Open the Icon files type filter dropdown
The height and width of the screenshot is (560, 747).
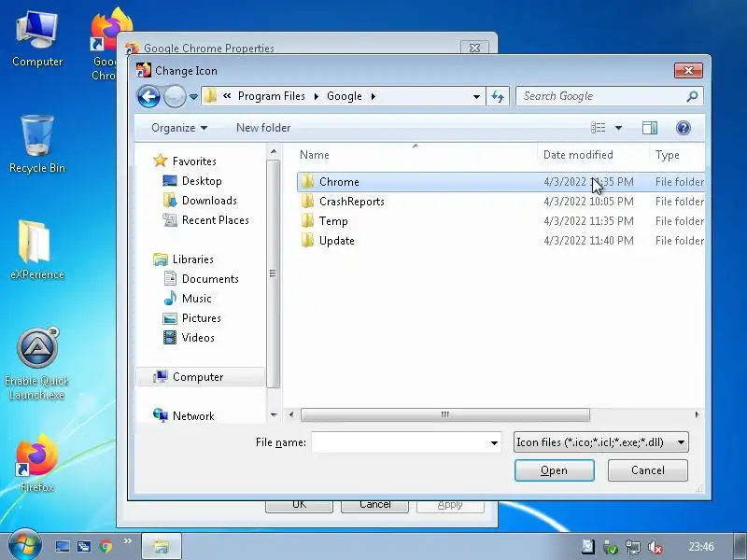click(601, 442)
